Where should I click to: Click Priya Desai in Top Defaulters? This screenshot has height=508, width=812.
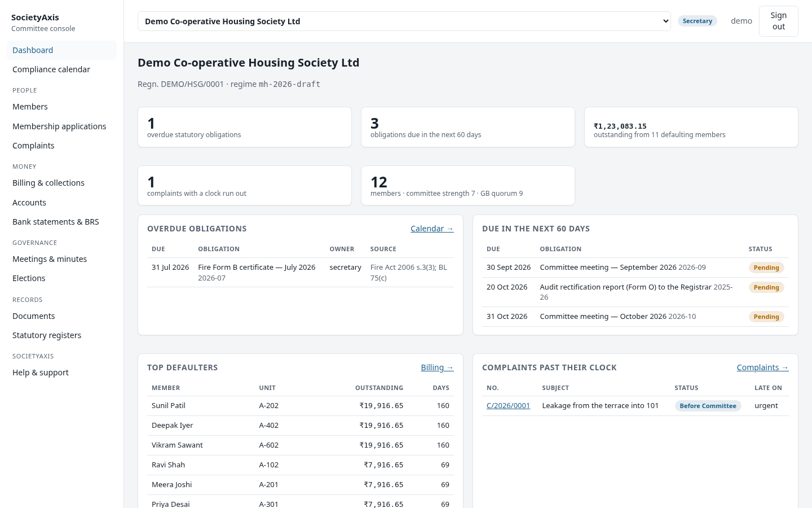click(x=171, y=504)
